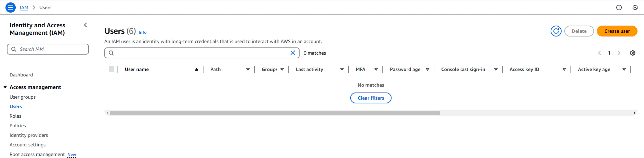Collapse the IAM sidebar with the arrow icon

(x=86, y=25)
